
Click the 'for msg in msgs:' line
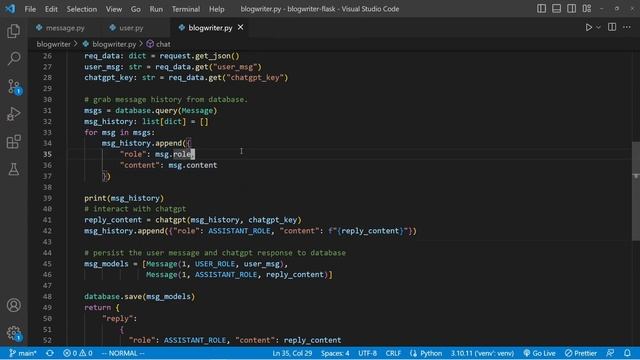pos(120,132)
